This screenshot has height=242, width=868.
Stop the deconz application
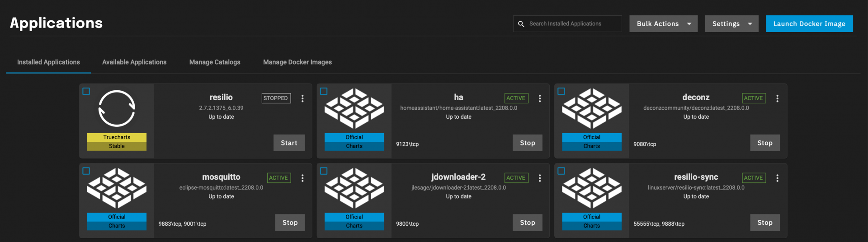(765, 143)
